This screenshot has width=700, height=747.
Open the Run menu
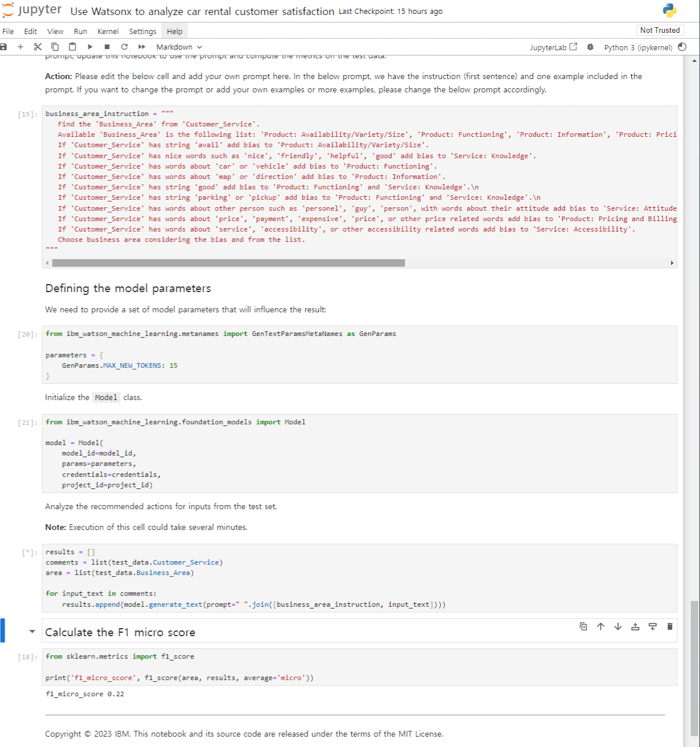(81, 31)
